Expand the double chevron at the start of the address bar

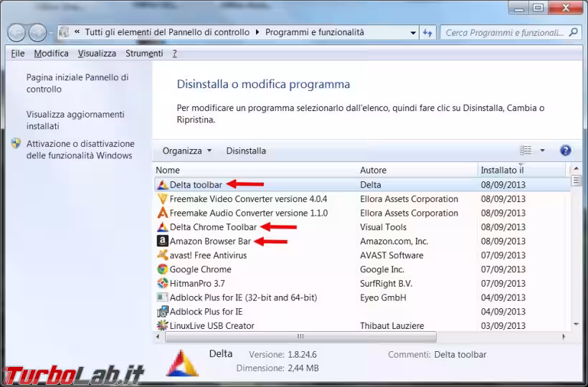pos(77,32)
